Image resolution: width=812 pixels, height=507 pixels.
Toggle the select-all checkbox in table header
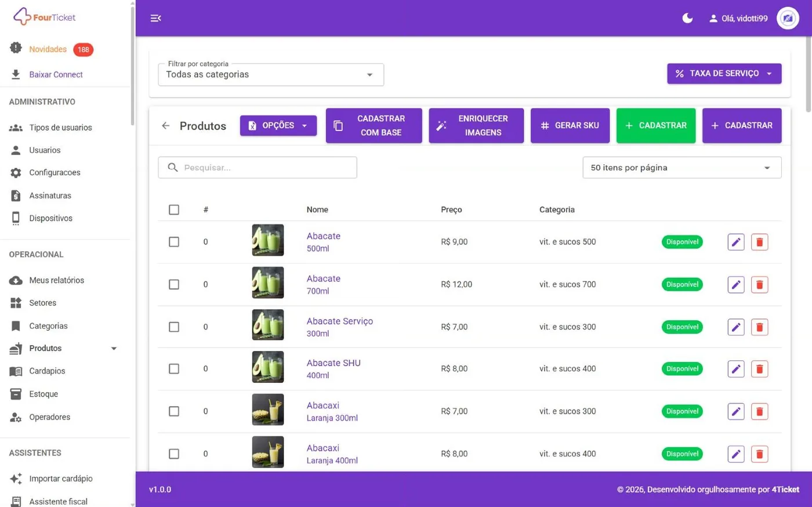pos(174,209)
